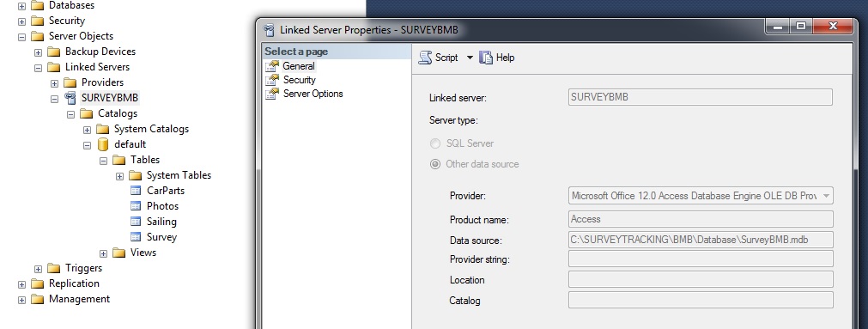Open the Security page in dialog
This screenshot has width=868, height=329.
[300, 80]
